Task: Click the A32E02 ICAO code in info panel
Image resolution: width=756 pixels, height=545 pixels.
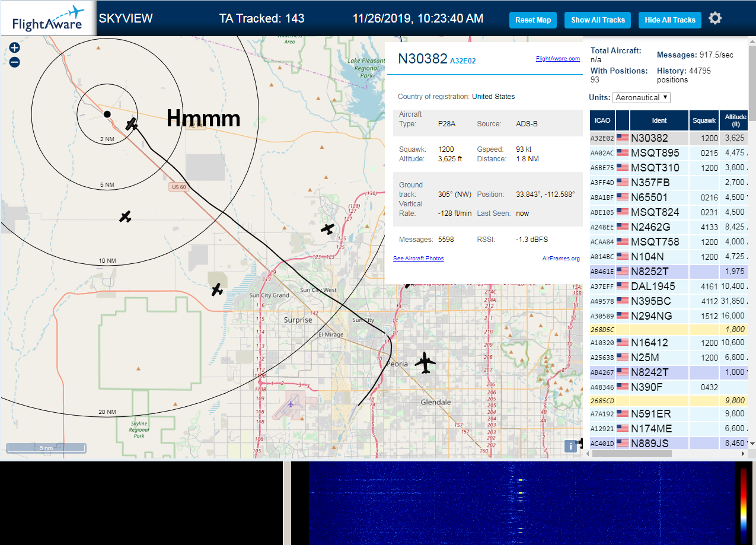Action: pyautogui.click(x=462, y=60)
